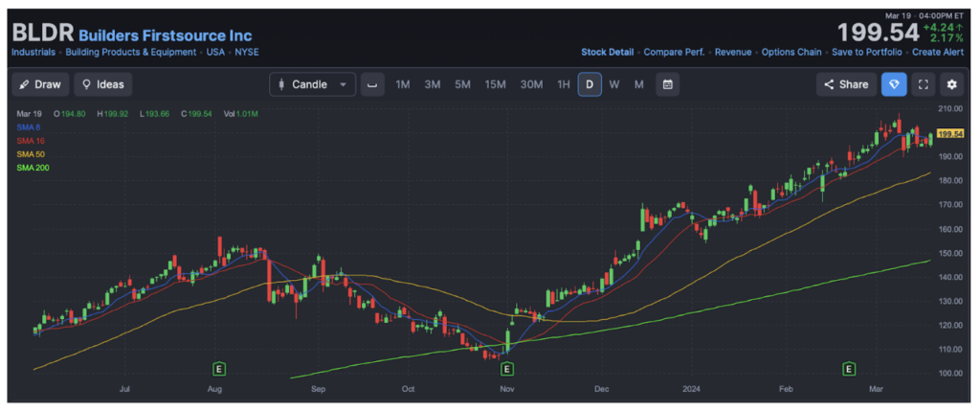Image resolution: width=980 pixels, height=412 pixels.
Task: Expand the Candle chart type dropdown
Action: click(x=313, y=84)
